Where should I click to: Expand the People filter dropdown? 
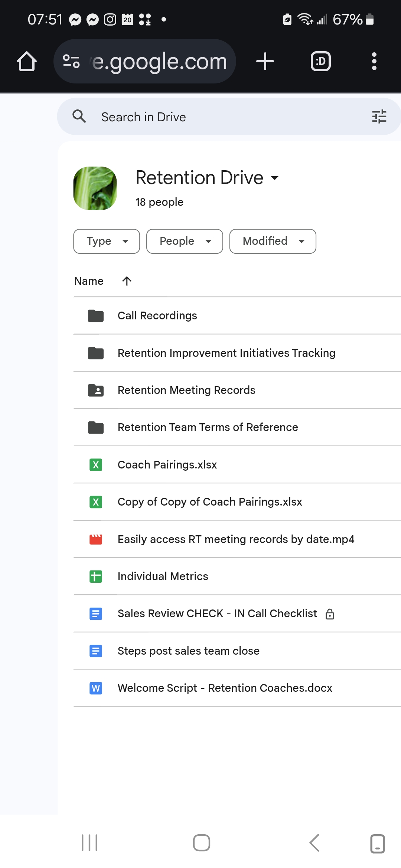(185, 241)
